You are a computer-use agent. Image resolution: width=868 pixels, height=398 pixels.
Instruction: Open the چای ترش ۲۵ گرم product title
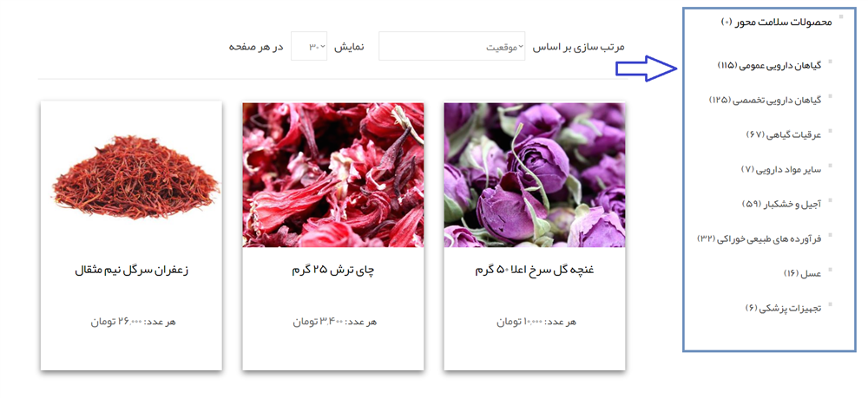tap(333, 271)
